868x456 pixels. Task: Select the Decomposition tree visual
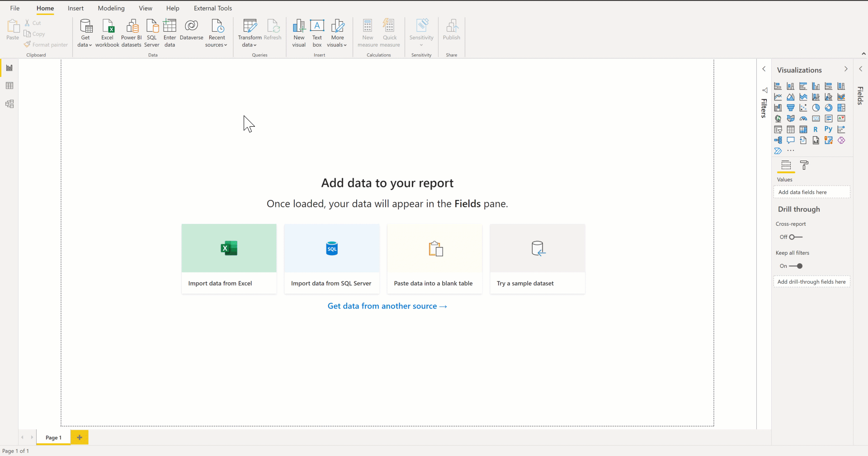pos(778,140)
